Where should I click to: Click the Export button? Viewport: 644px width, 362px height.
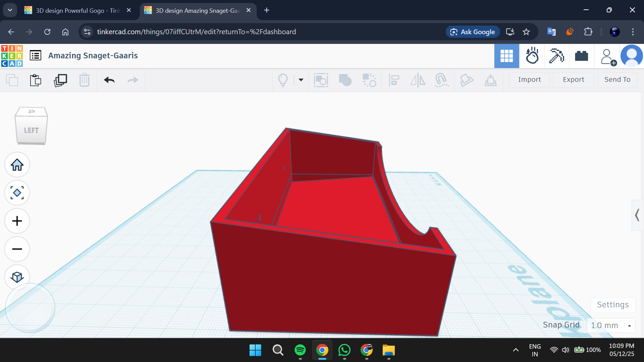573,80
